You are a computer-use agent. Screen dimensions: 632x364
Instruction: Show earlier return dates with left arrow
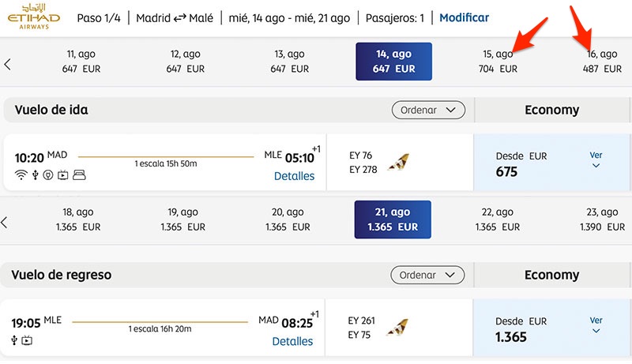tap(5, 222)
